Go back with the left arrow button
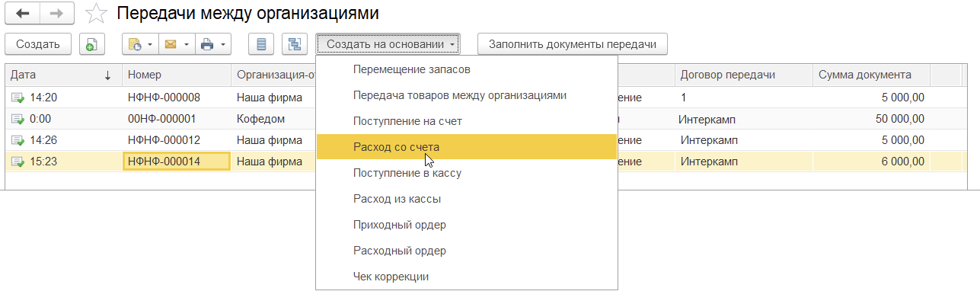Image resolution: width=980 pixels, height=304 pixels. point(23,14)
